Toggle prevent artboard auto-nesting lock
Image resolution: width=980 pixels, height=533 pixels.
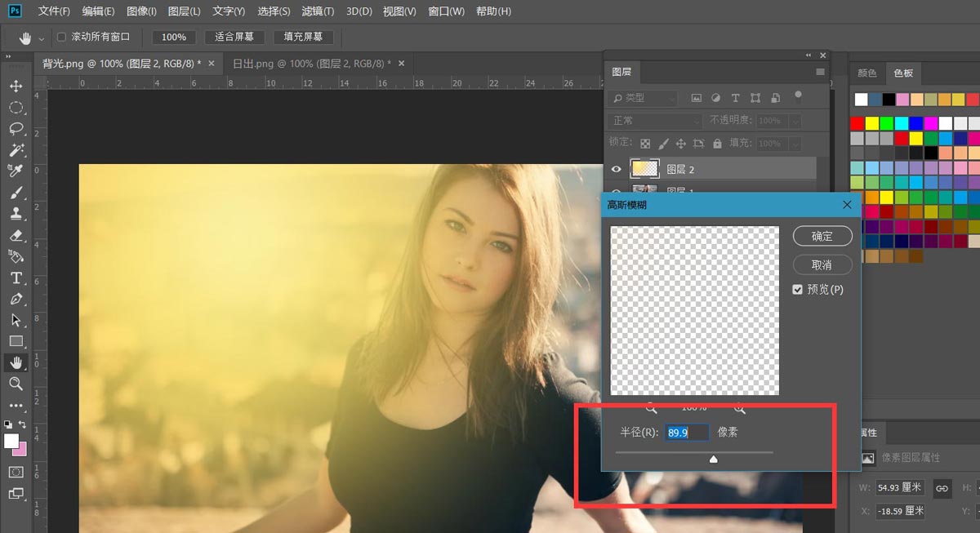(700, 144)
